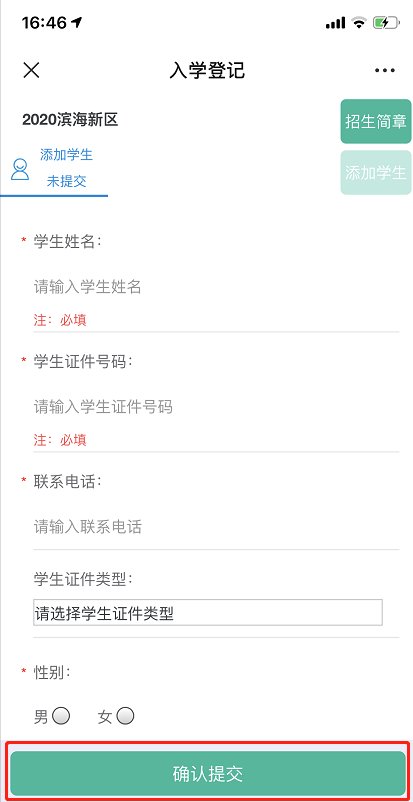Screen dimensions: 413x802
Task: Click the 添加学生 green button
Action: pos(376,172)
